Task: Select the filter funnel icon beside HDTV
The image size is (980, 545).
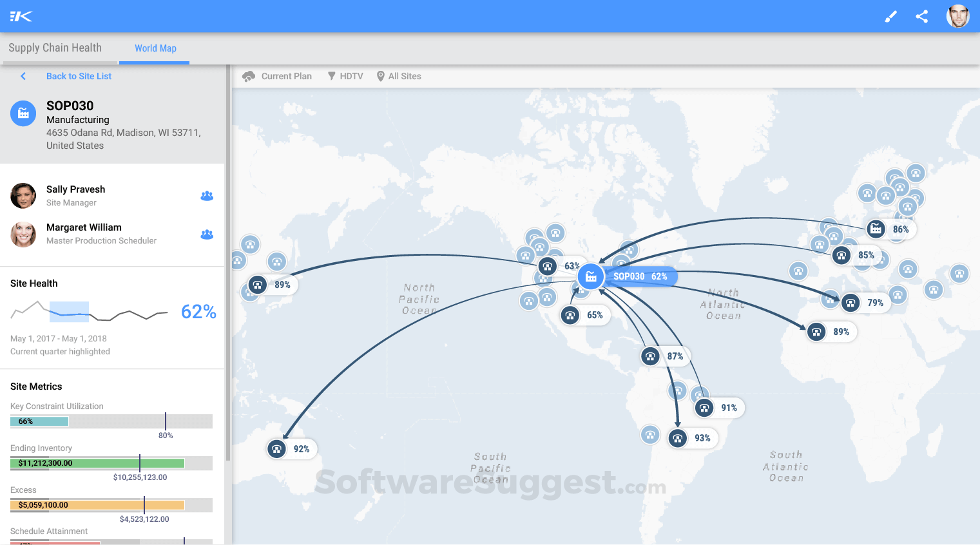Action: coord(331,76)
